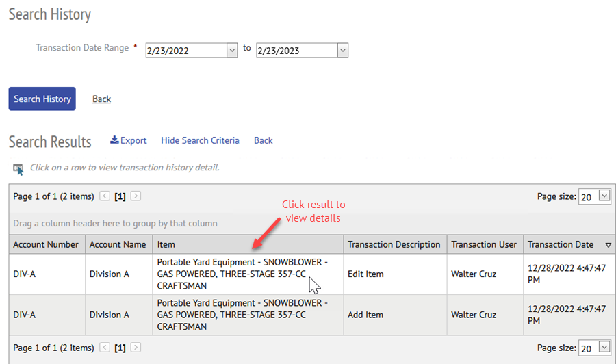
Task: Click the Export download icon
Action: tap(114, 140)
